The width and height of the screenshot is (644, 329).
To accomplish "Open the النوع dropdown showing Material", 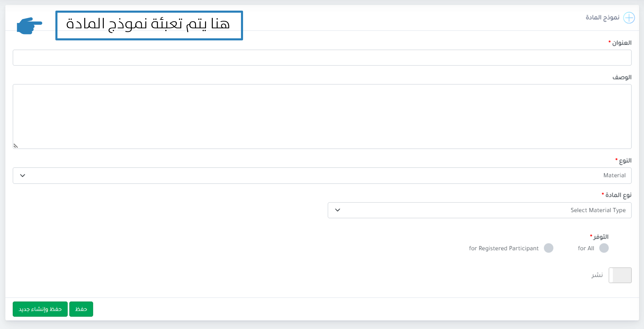I will [x=322, y=175].
